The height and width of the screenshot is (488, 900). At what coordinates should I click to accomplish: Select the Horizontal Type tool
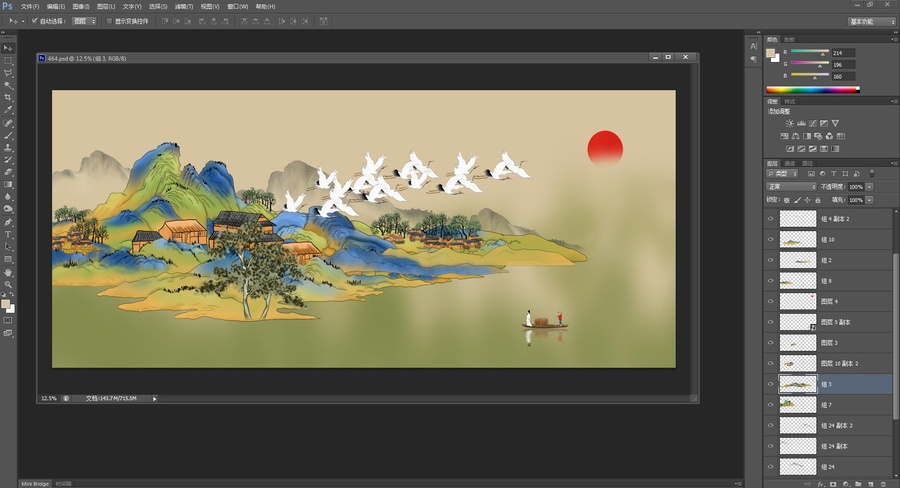point(8,234)
